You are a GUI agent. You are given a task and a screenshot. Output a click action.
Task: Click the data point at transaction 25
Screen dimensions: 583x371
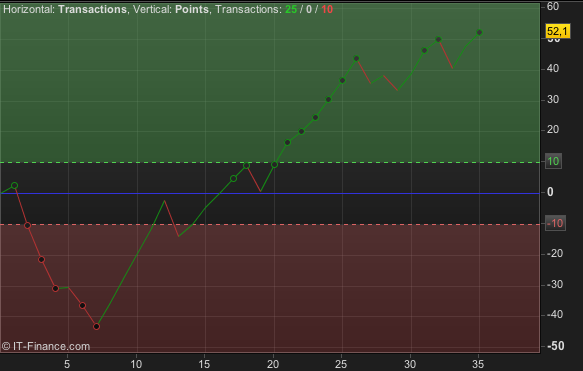click(x=342, y=81)
